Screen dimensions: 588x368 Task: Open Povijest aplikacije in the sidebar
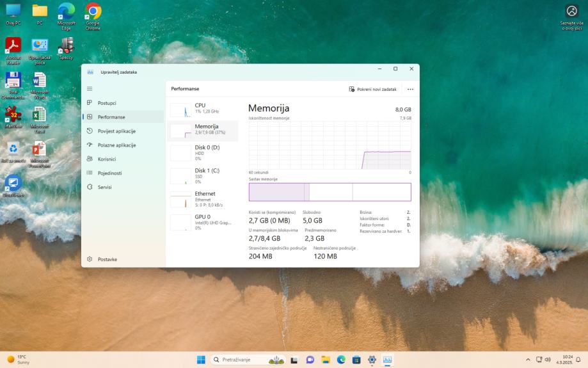116,131
